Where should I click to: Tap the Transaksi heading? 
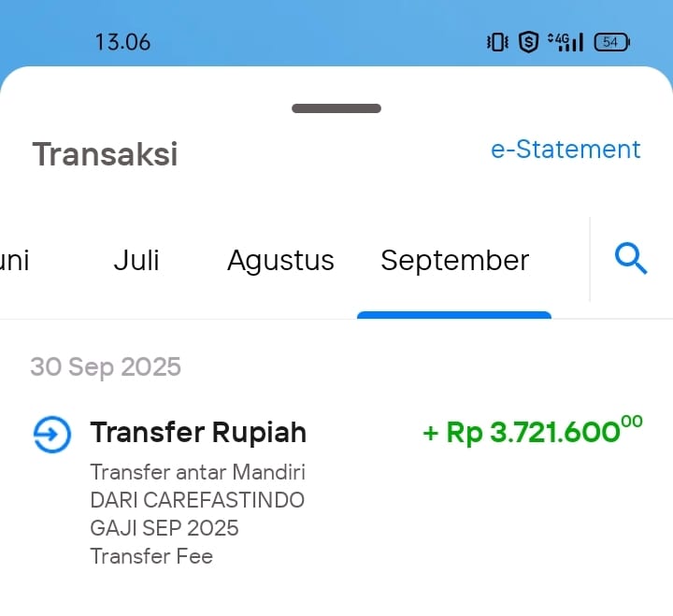tap(105, 154)
